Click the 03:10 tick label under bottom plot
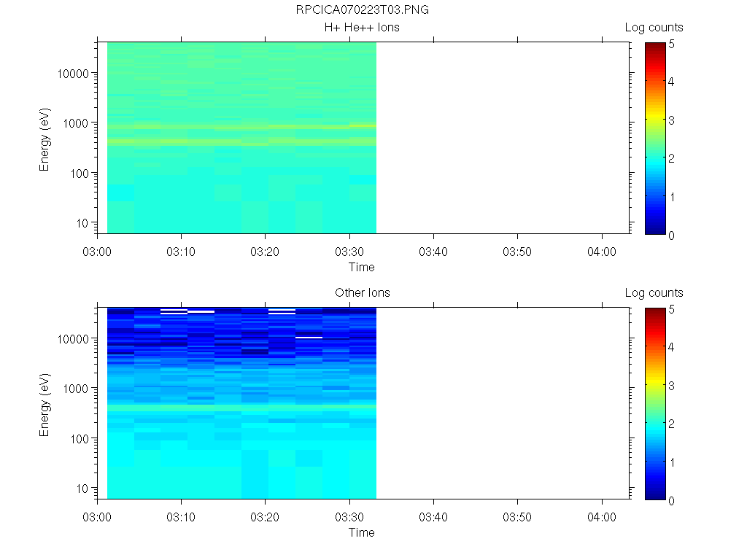The image size is (747, 560). pos(181,517)
